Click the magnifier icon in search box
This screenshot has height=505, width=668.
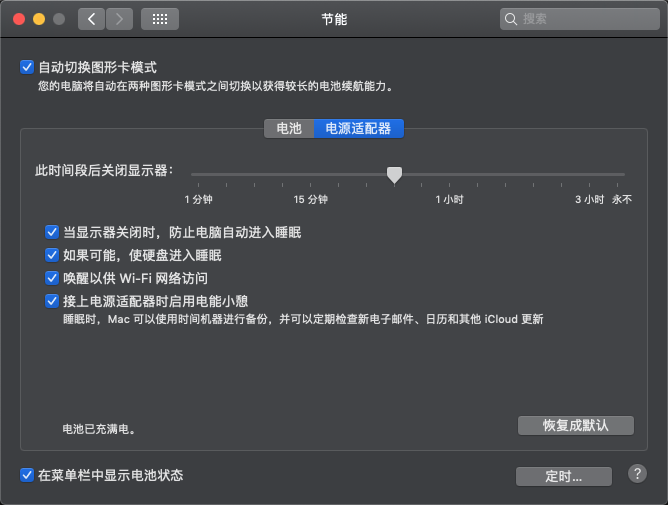point(511,19)
